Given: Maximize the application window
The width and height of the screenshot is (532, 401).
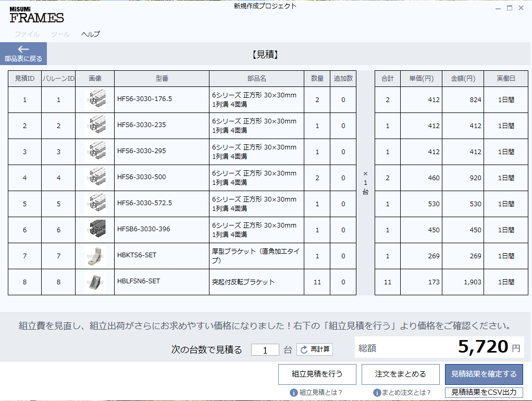Looking at the screenshot, I should tap(510, 8).
